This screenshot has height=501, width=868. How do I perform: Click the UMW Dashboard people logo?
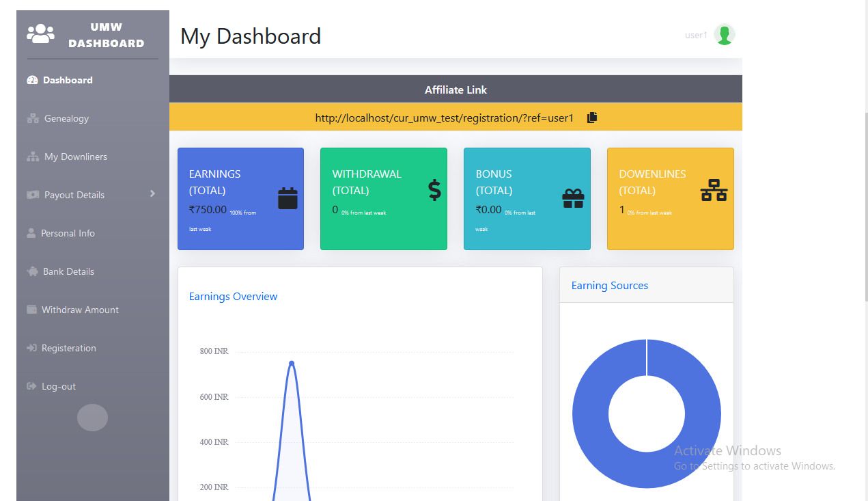(40, 33)
